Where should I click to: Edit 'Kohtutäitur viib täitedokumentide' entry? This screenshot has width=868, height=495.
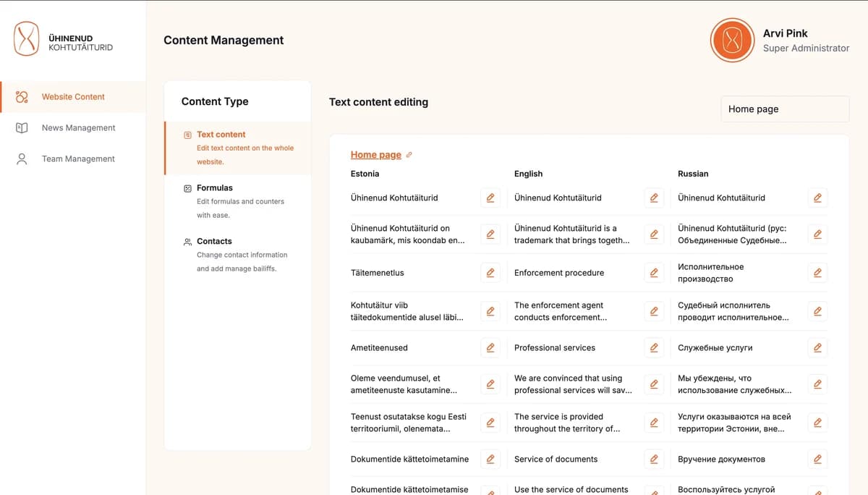click(490, 311)
